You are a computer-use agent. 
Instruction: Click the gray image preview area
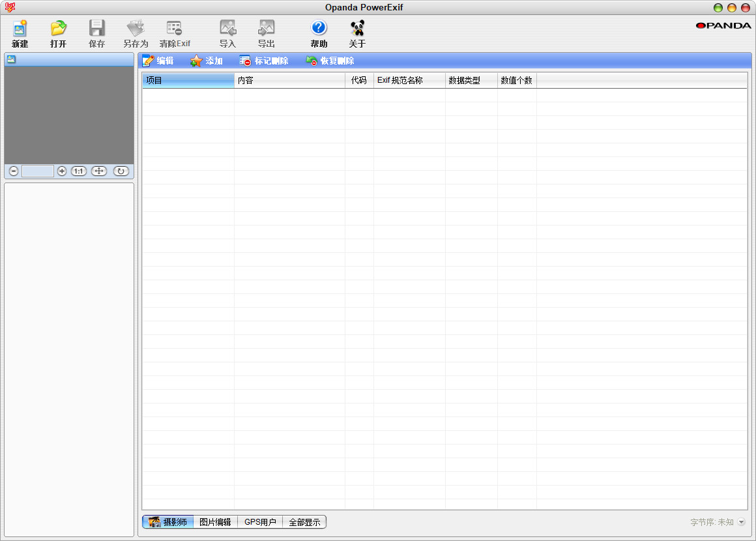tap(69, 115)
